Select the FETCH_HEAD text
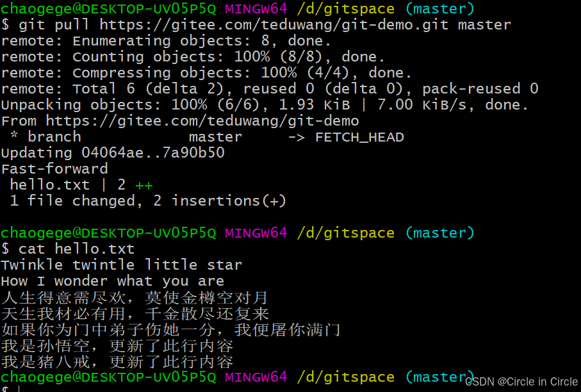Image resolution: width=581 pixels, height=392 pixels. point(359,137)
